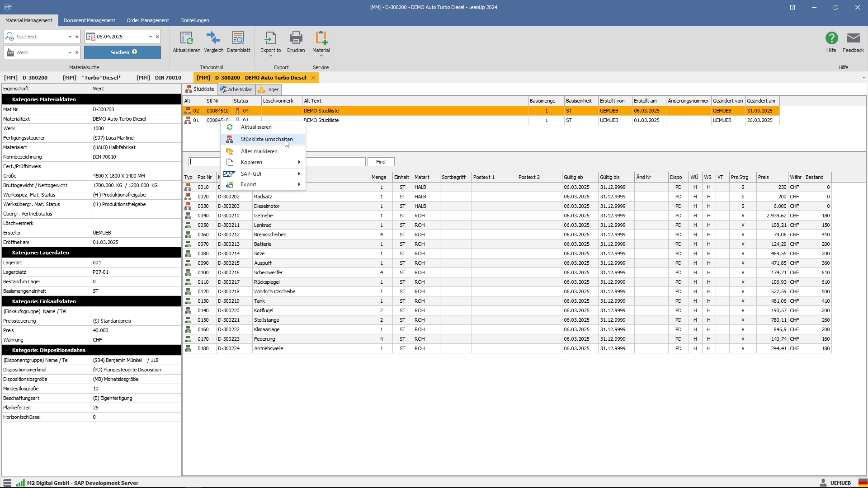Click the Find button

pyautogui.click(x=381, y=162)
